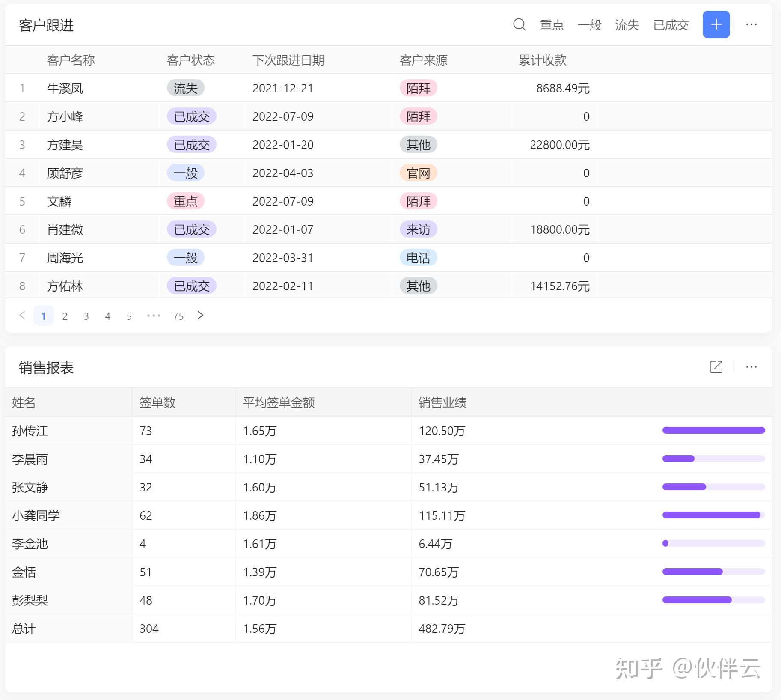The height and width of the screenshot is (700, 781).
Task: Click 陌拜 source tag for 方小峰
Action: (x=419, y=116)
